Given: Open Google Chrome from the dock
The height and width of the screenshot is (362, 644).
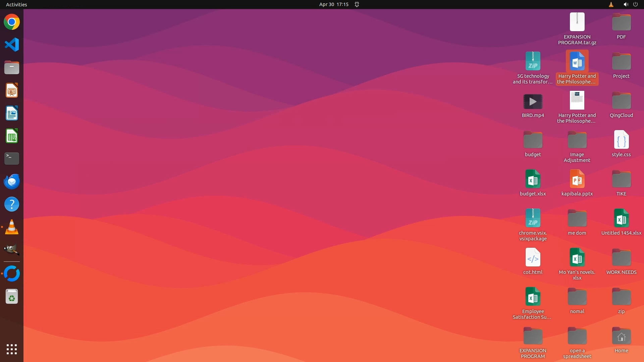Looking at the screenshot, I should [x=12, y=22].
